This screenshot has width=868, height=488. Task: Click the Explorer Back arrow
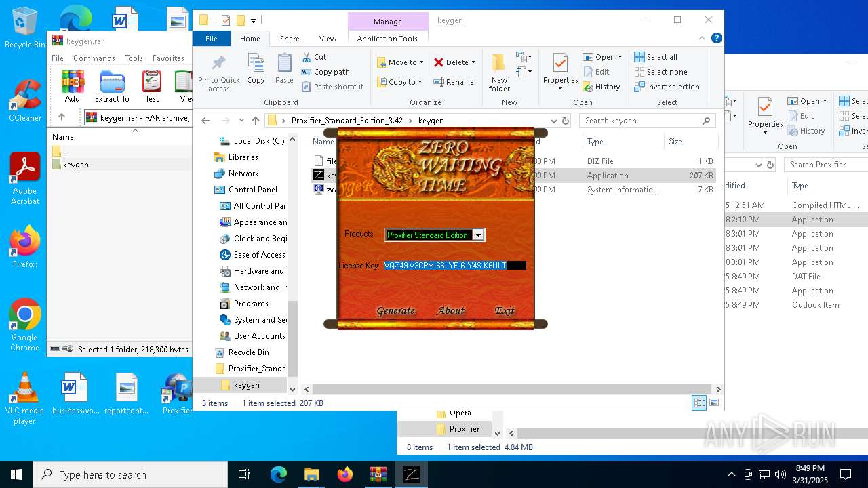tap(206, 121)
